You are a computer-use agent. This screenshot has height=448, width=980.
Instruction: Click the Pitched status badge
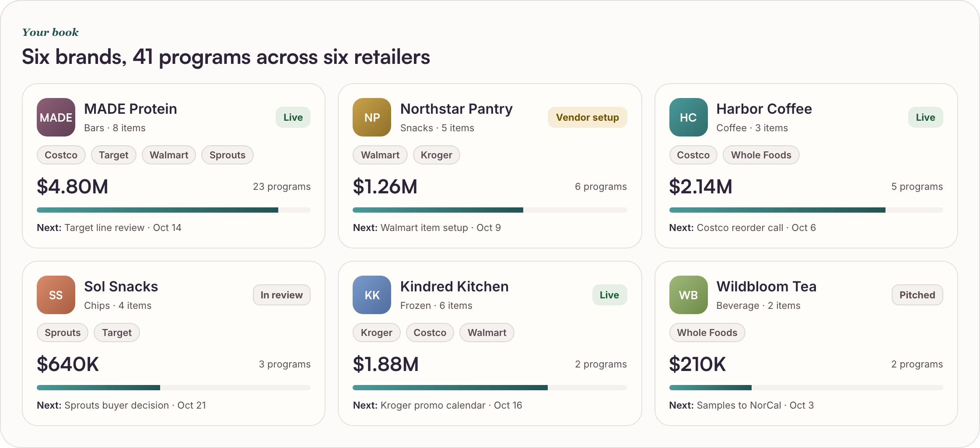[917, 295]
